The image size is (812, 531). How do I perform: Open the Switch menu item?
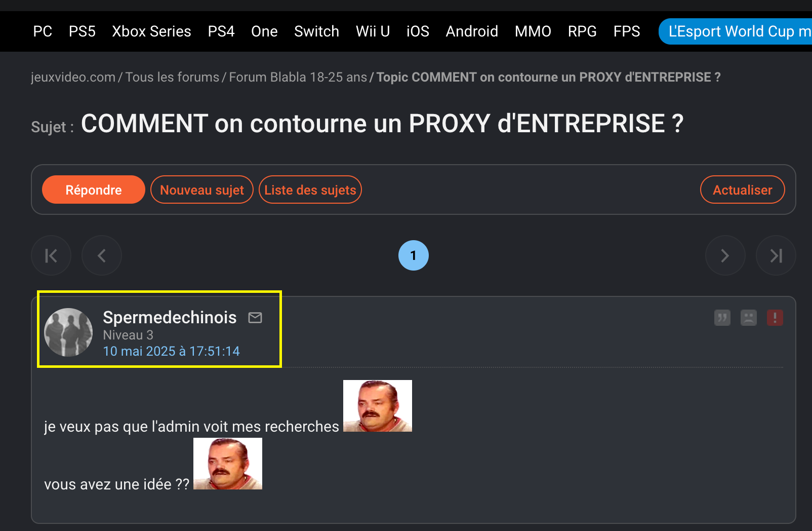coord(316,31)
